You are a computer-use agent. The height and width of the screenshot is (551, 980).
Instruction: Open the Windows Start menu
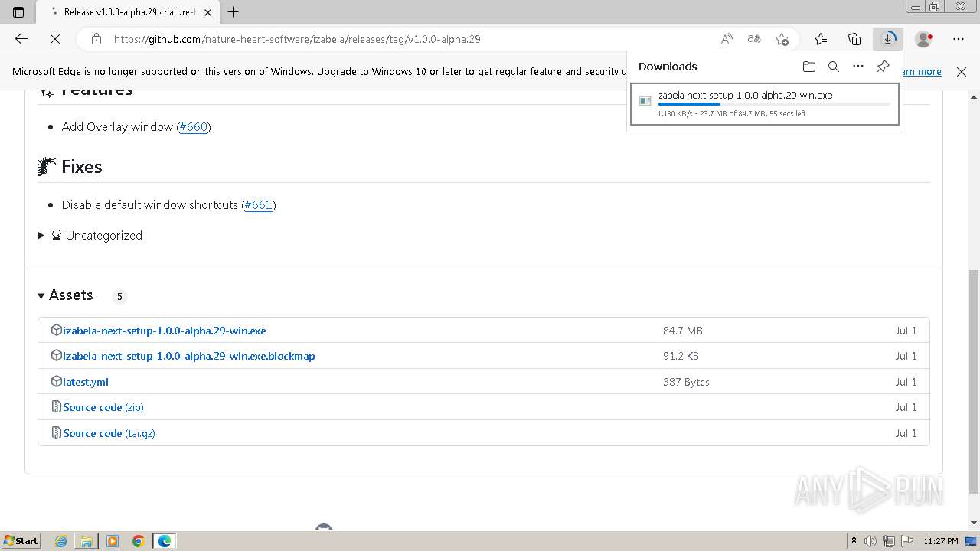point(21,540)
